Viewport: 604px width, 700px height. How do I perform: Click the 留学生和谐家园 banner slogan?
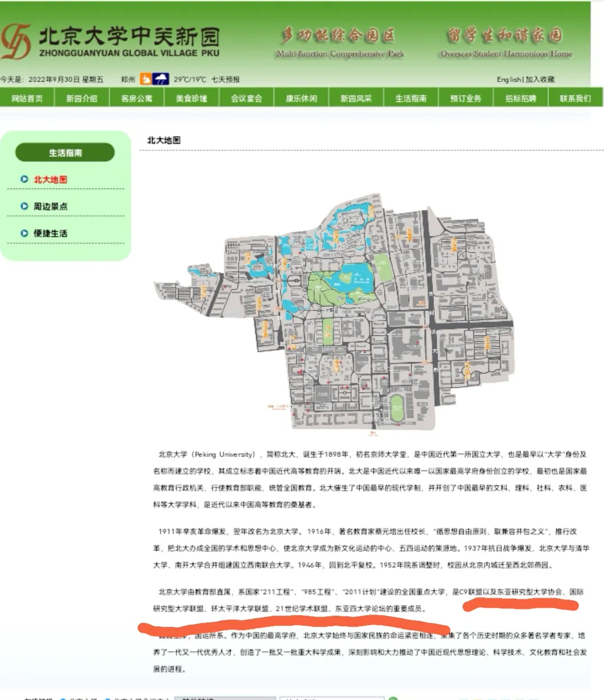504,36
